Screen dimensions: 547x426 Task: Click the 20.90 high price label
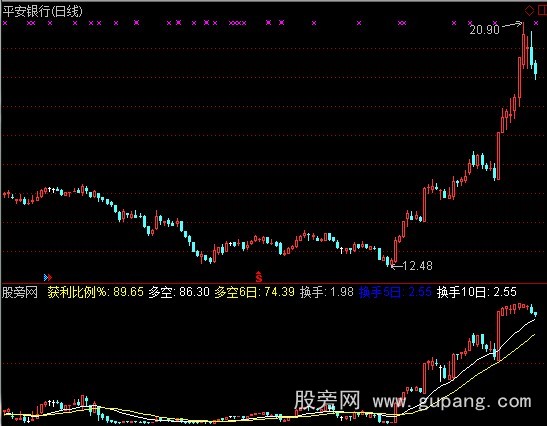[x=485, y=30]
